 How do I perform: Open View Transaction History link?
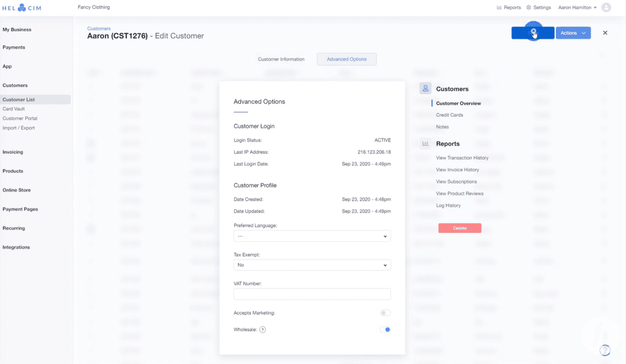click(x=462, y=158)
